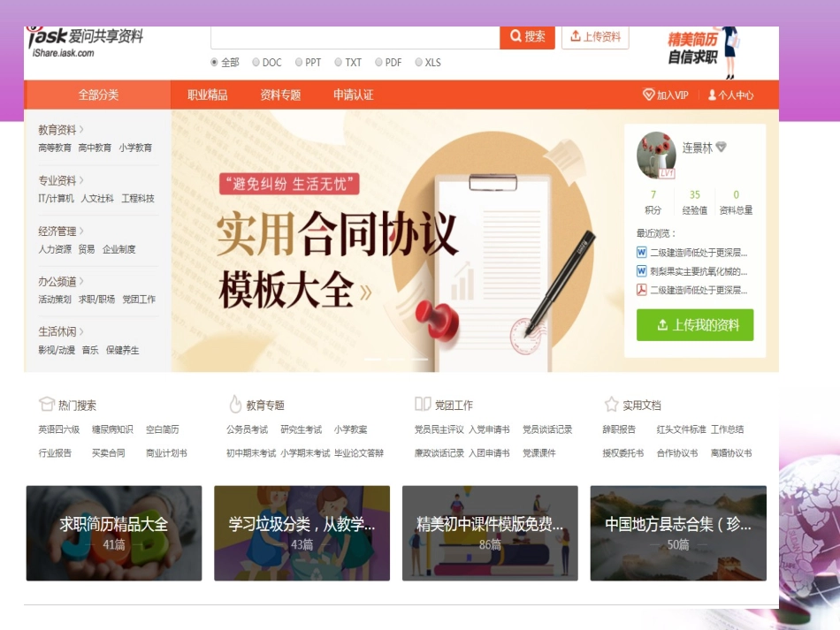
Task: Select the TXT file type radio
Action: [x=338, y=62]
